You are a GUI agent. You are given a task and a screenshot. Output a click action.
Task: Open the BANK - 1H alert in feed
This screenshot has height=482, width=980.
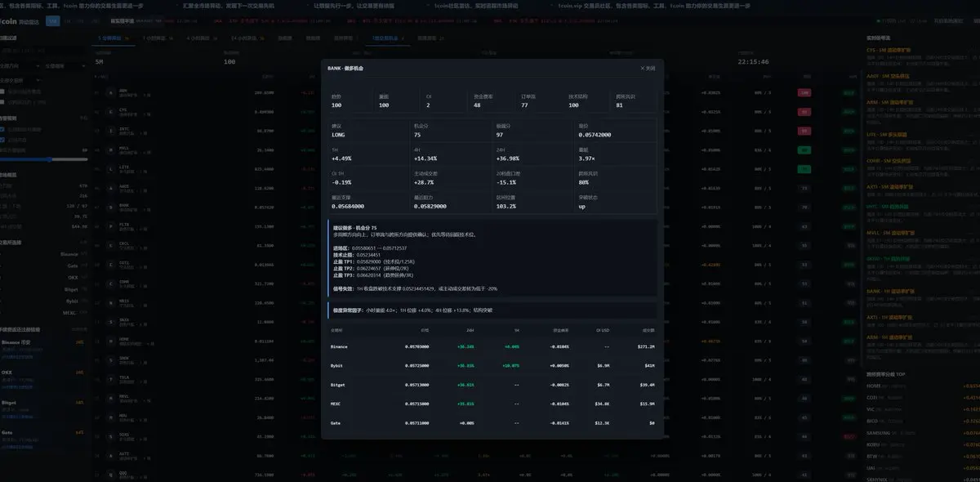pyautogui.click(x=890, y=291)
